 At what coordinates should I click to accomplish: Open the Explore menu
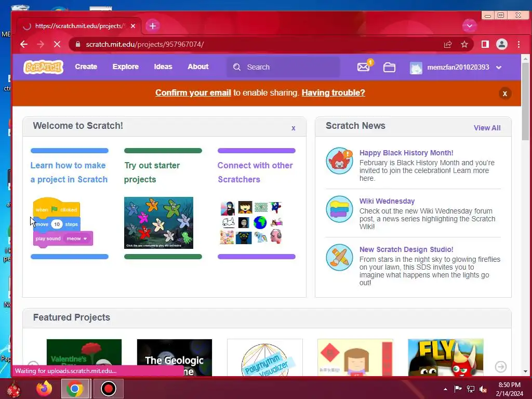click(x=126, y=67)
